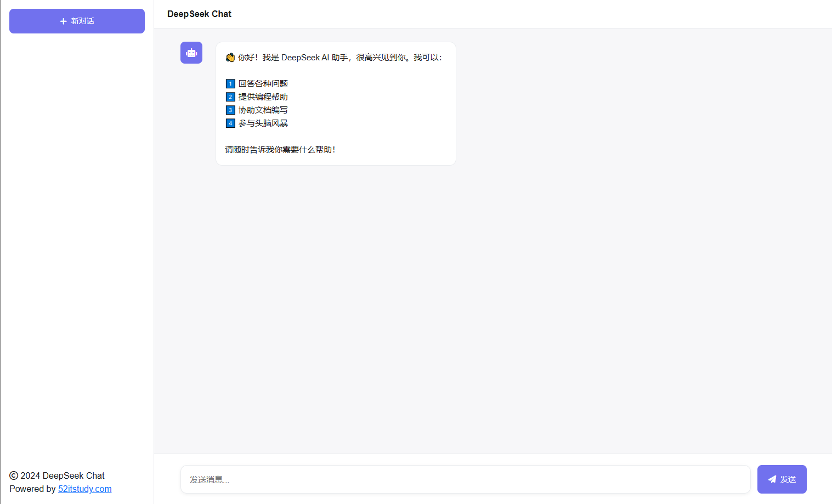The width and height of the screenshot is (832, 504).
Task: Start a new conversation with 新对话
Action: pos(82,21)
